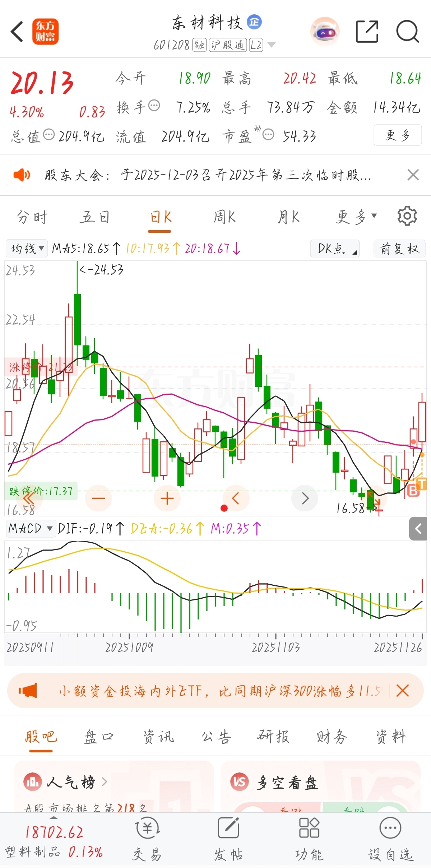Open info bubble next to 总值
Viewport: 431px width, 868px height.
[x=49, y=135]
